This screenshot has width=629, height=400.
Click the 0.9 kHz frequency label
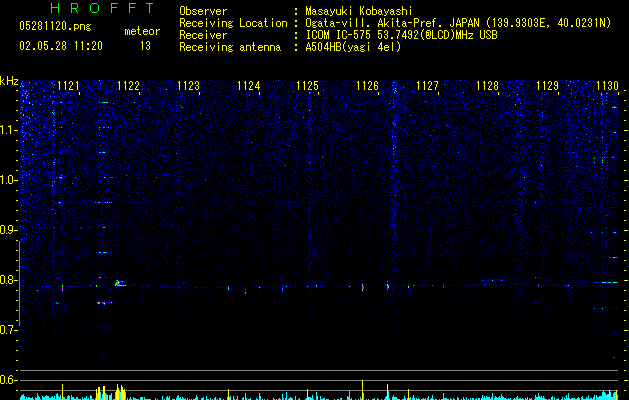(x=8, y=230)
